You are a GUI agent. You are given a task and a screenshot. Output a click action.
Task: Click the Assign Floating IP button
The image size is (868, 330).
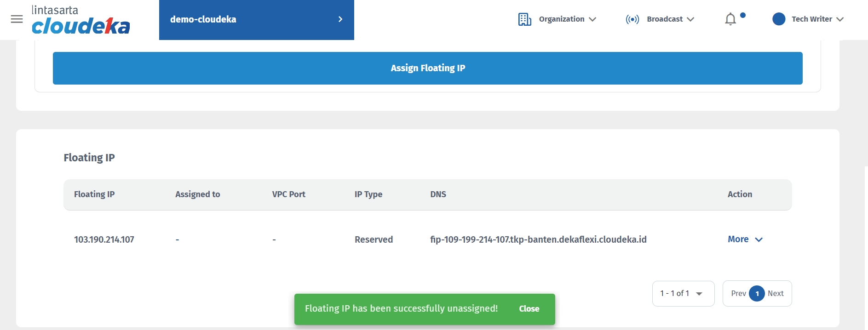pos(427,68)
